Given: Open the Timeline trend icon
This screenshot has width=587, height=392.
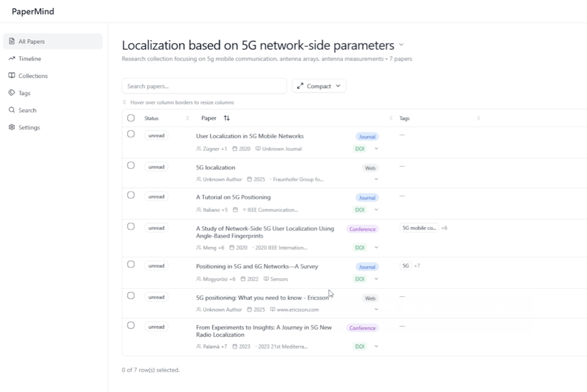Looking at the screenshot, I should click(x=12, y=59).
